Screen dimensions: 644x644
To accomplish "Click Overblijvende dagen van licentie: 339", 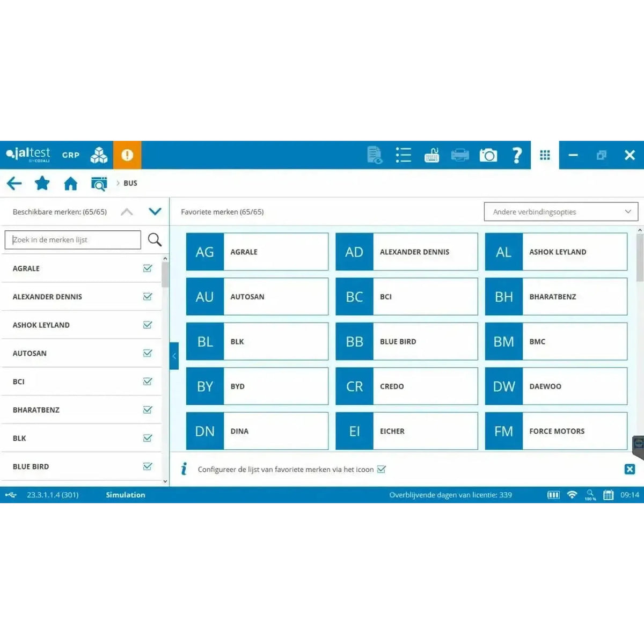I will coord(451,495).
